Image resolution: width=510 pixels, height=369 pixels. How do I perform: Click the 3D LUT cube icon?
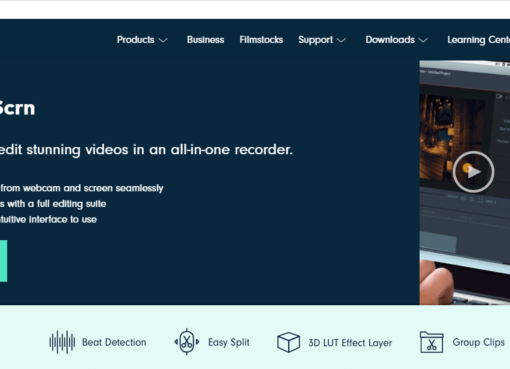[x=288, y=342]
